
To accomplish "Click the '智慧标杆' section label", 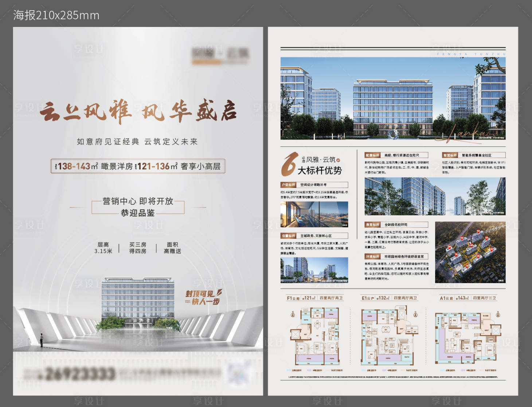I will pyautogui.click(x=450, y=155).
